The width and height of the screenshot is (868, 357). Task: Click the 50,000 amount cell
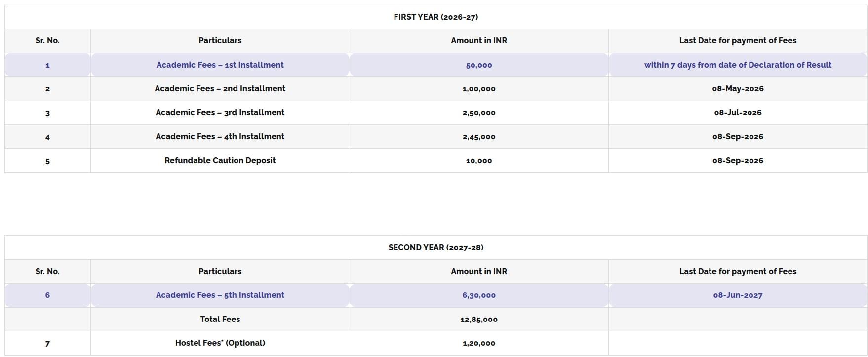point(478,65)
